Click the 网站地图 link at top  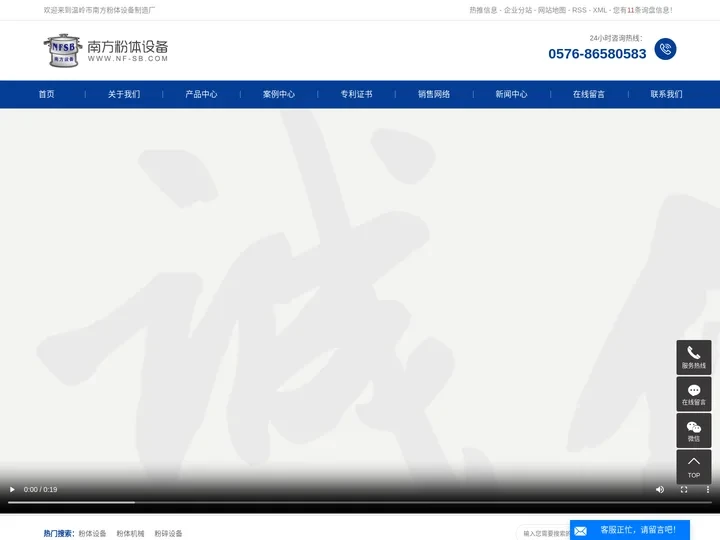point(551,10)
